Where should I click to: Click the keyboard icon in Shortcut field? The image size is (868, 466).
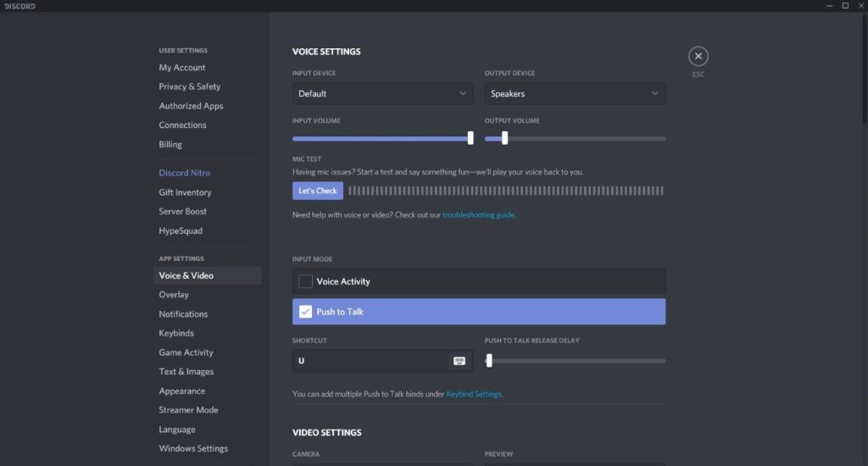tap(459, 361)
